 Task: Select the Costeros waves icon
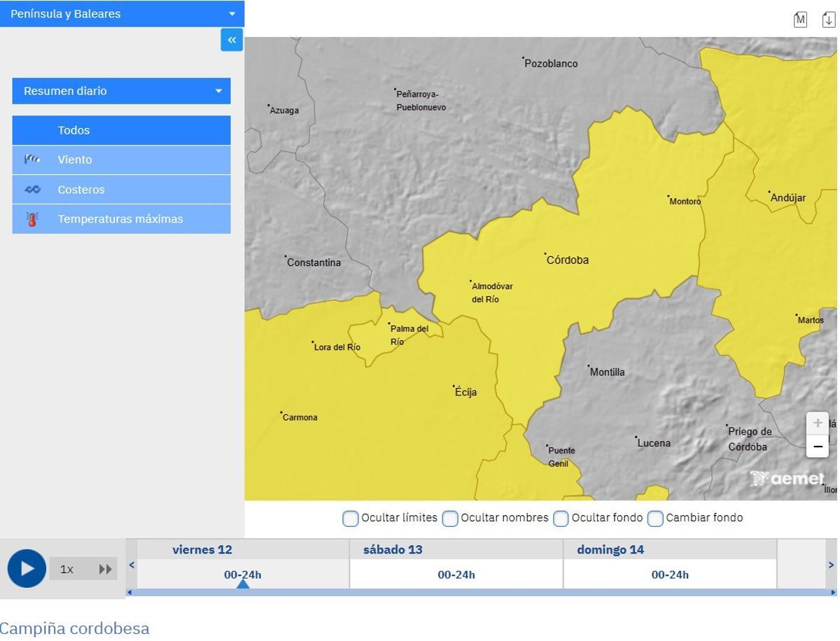coord(32,190)
